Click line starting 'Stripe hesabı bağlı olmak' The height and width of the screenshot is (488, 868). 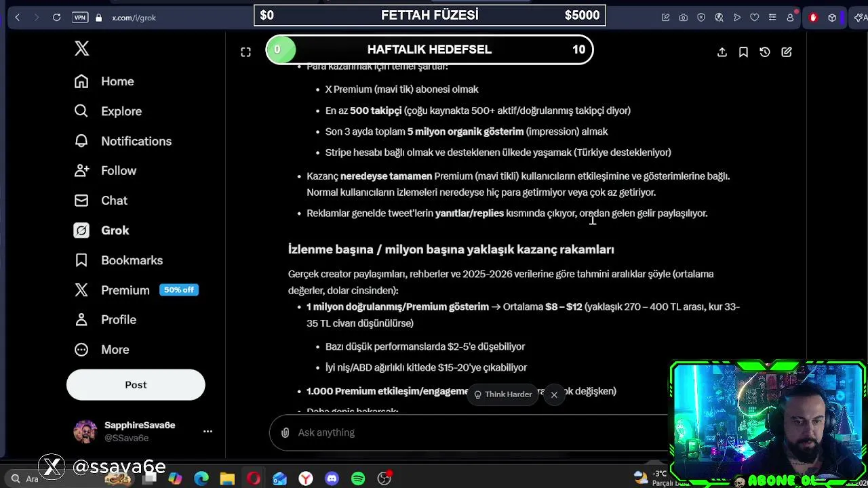tap(498, 152)
